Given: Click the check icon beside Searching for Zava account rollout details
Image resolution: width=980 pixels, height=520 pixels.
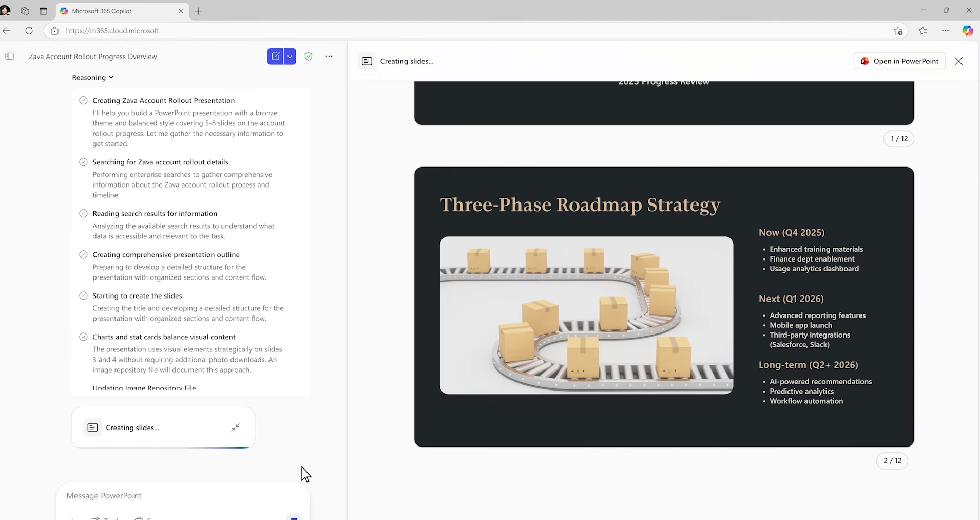Looking at the screenshot, I should tap(83, 162).
